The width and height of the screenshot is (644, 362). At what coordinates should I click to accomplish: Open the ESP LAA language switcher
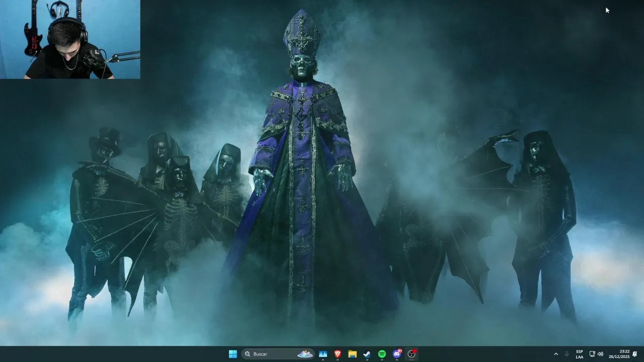tap(580, 354)
